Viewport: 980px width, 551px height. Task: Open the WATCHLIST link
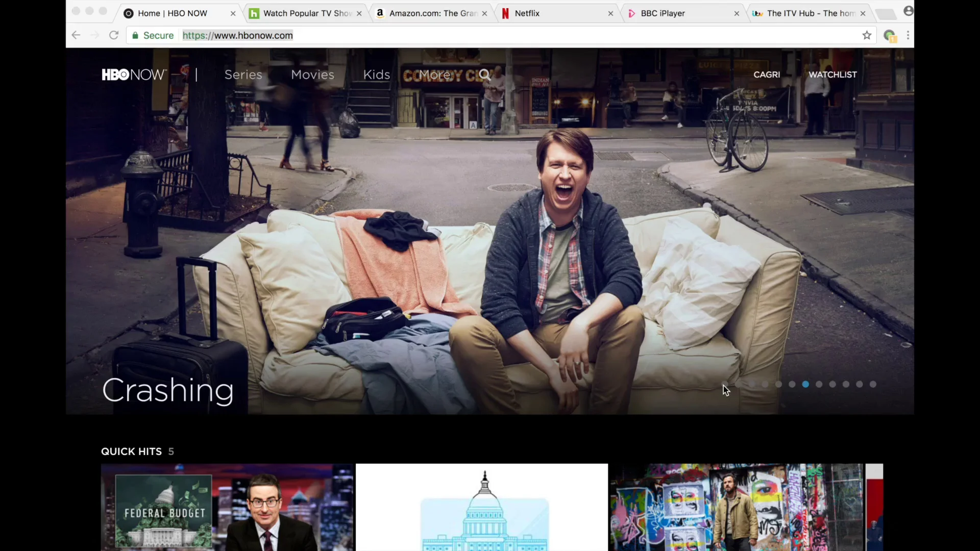coord(832,74)
